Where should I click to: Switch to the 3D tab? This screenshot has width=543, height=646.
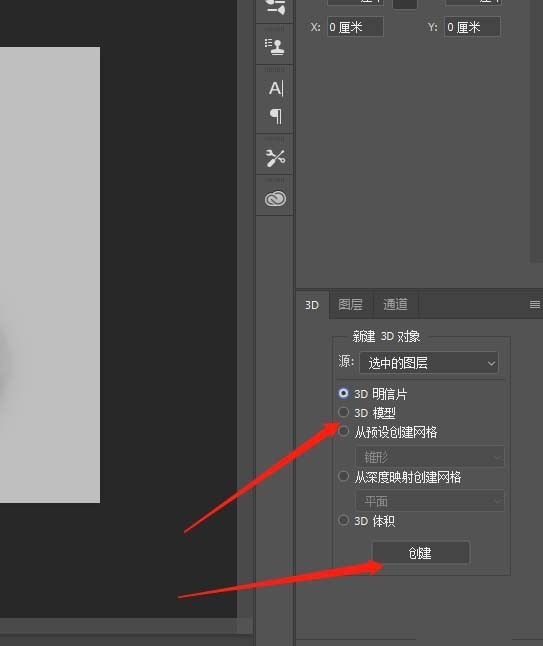[x=312, y=305]
